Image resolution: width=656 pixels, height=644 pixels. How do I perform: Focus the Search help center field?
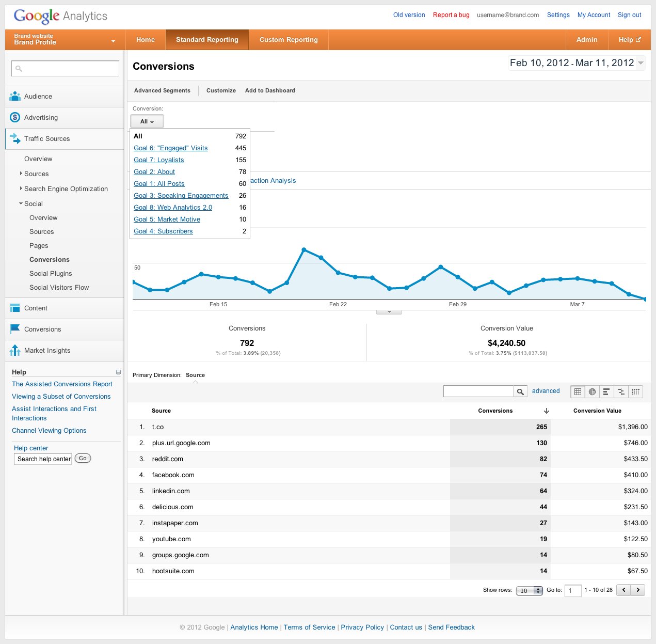[x=43, y=459]
